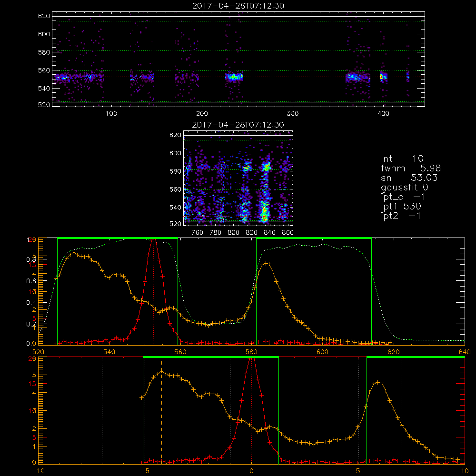Select the 'gaussfit 0' parameter readout
The height and width of the screenshot is (476, 476).
[x=405, y=188]
